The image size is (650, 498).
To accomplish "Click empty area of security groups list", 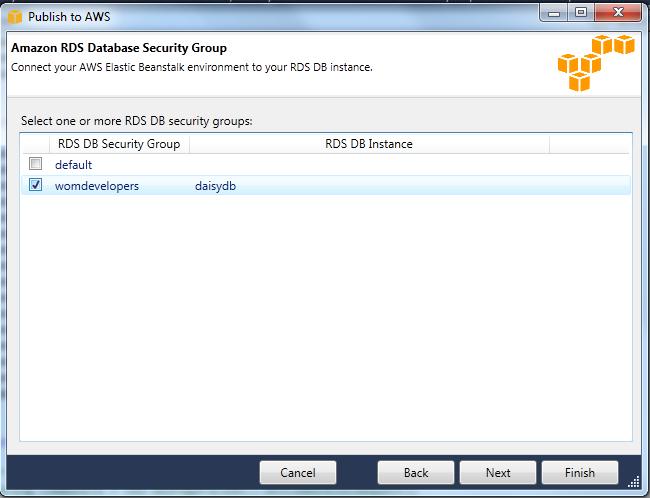I will click(326, 317).
